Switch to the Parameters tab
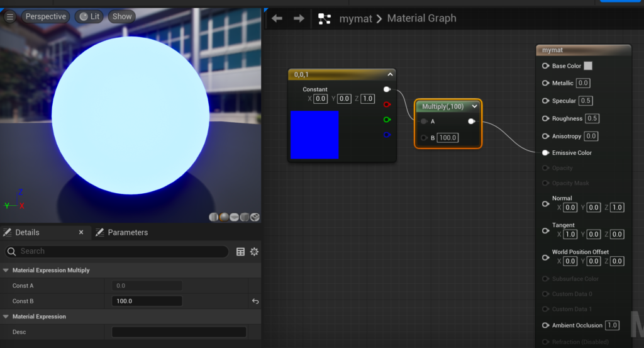Viewport: 644px width, 348px height. (x=121, y=232)
